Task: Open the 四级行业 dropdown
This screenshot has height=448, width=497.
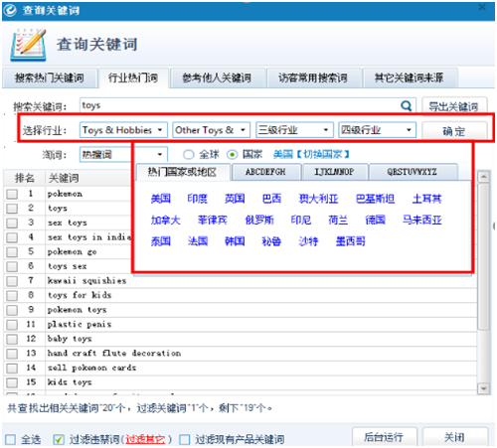Action: (377, 130)
